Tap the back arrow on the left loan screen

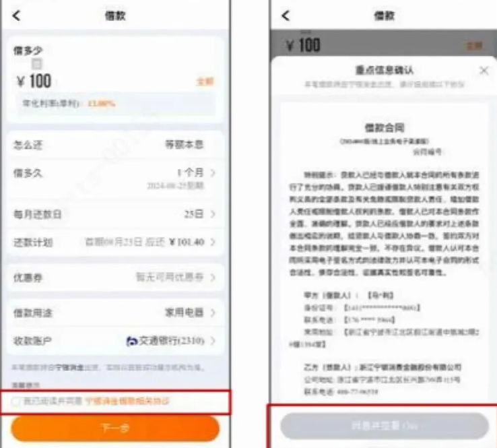click(16, 16)
